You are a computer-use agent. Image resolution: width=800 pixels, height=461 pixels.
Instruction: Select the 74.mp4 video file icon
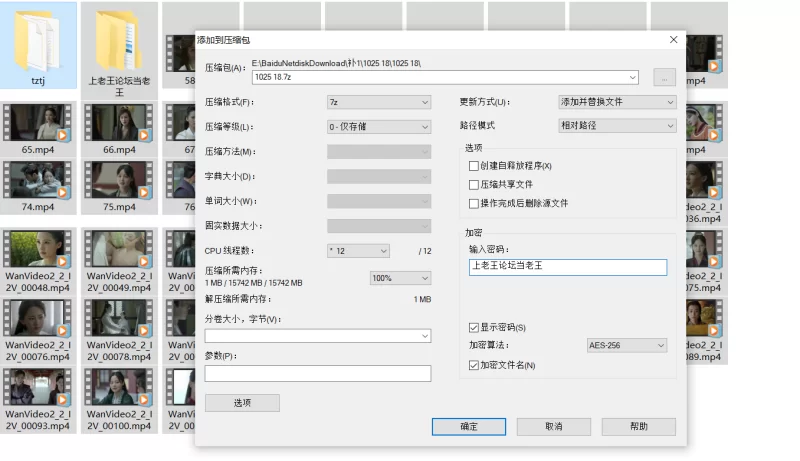38,180
